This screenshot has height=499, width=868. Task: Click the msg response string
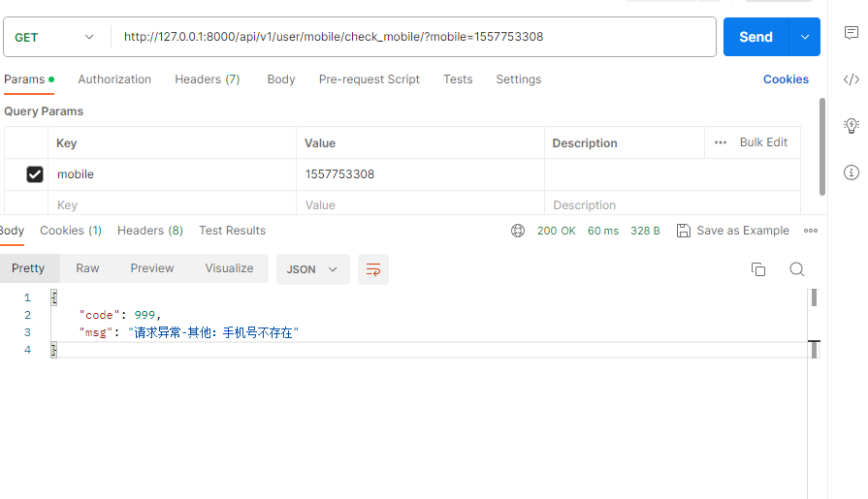tap(213, 332)
